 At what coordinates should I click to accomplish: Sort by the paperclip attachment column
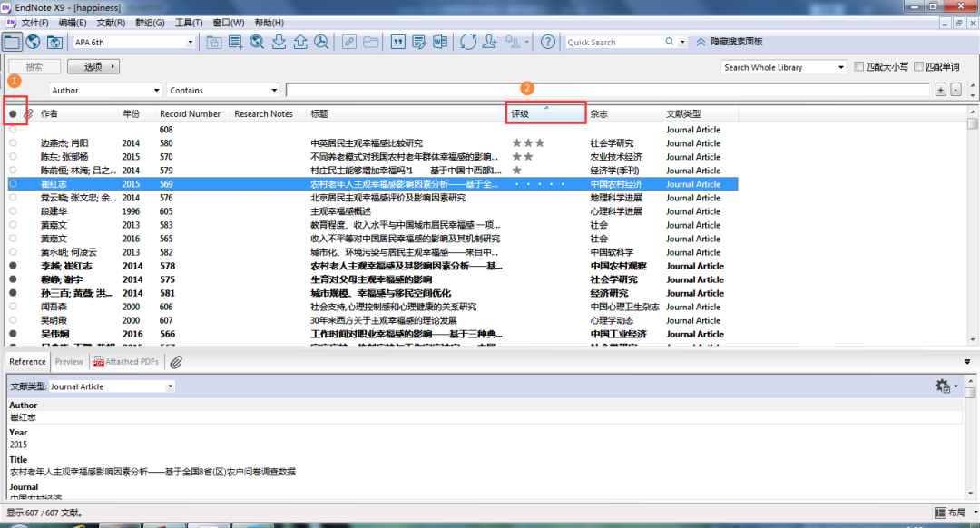[x=28, y=113]
